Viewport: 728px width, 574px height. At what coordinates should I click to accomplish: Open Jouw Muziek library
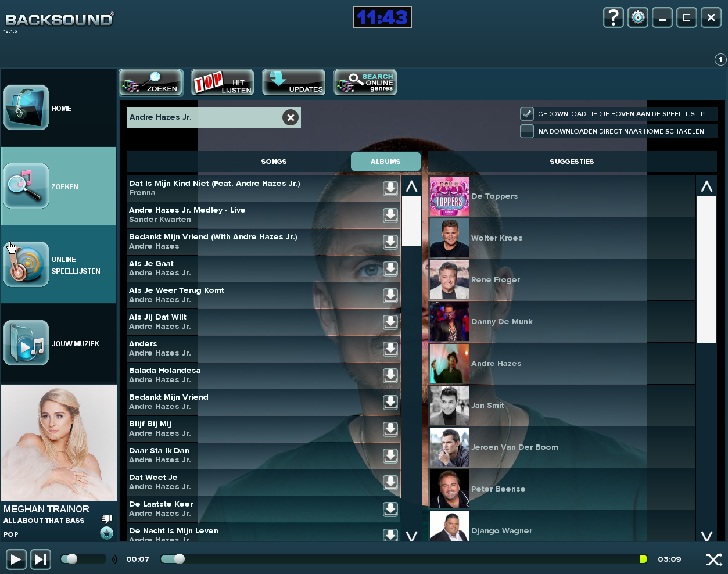58,343
